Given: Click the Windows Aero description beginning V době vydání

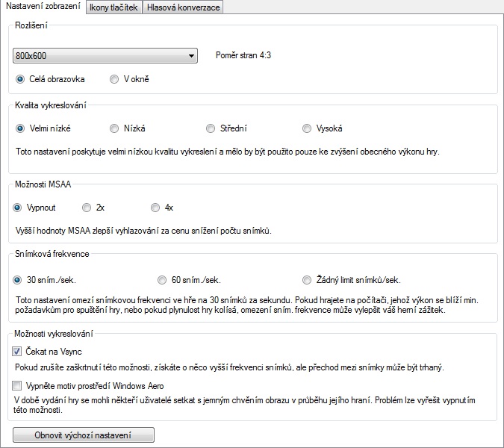Looking at the screenshot, I should (244, 405).
